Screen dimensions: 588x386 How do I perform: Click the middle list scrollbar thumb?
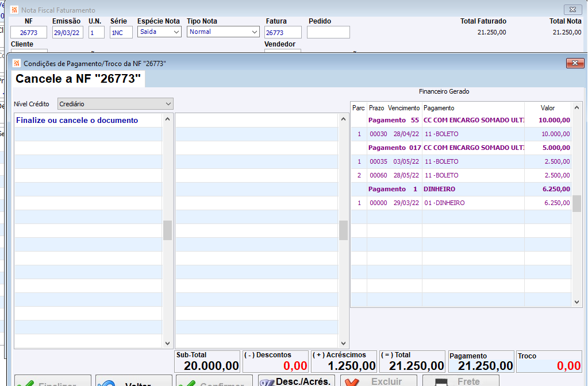pos(343,230)
